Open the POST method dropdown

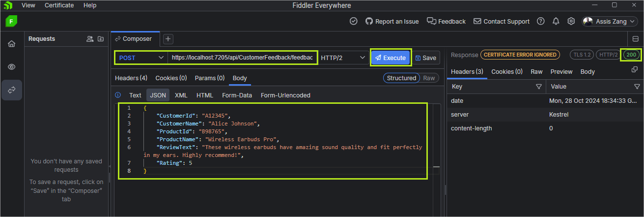pyautogui.click(x=141, y=58)
